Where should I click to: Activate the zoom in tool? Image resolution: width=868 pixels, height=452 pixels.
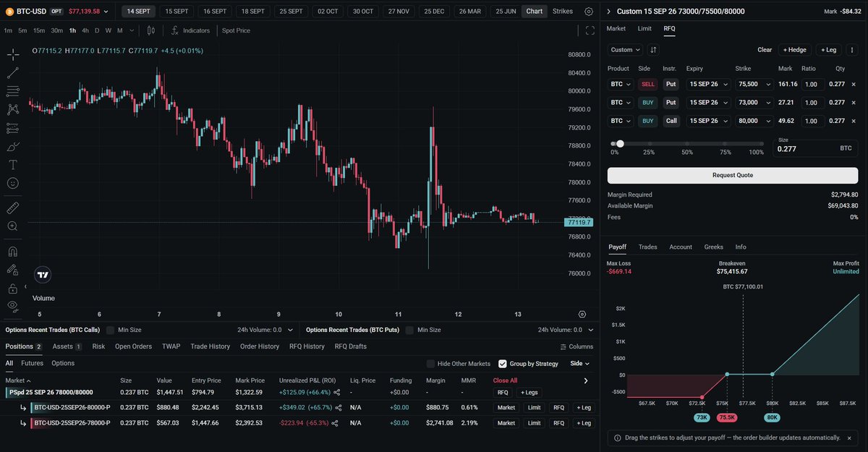click(13, 226)
